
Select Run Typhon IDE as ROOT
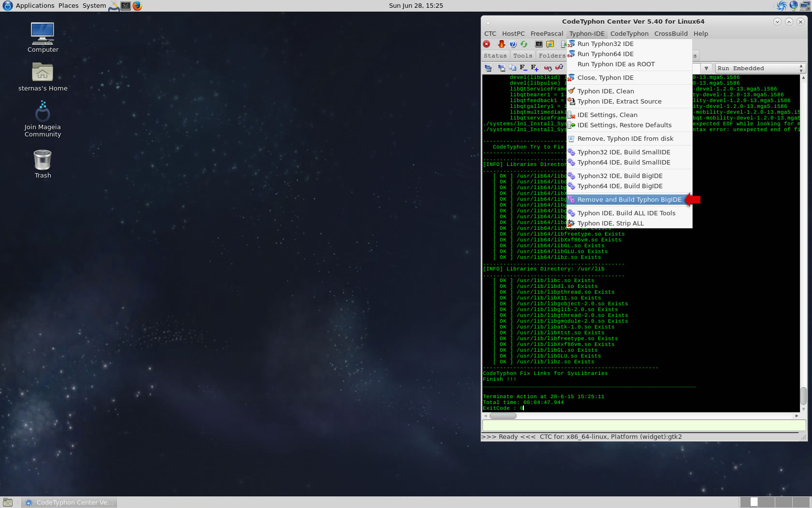[629, 64]
